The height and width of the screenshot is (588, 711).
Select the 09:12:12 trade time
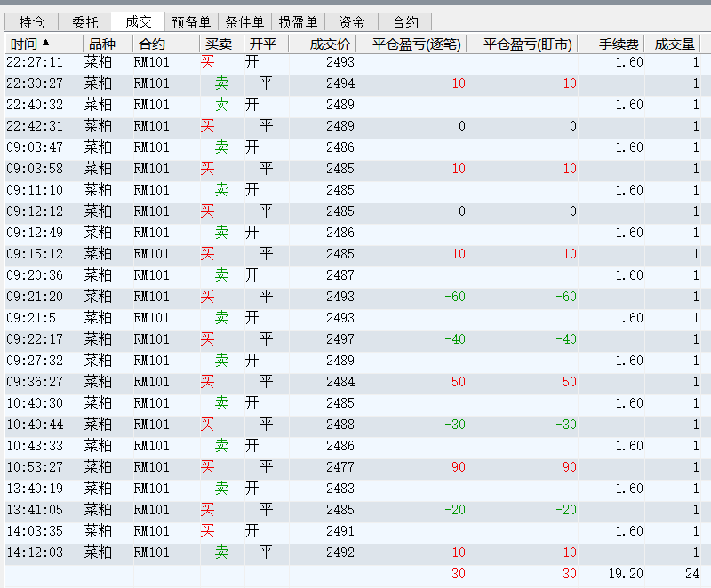[35, 211]
